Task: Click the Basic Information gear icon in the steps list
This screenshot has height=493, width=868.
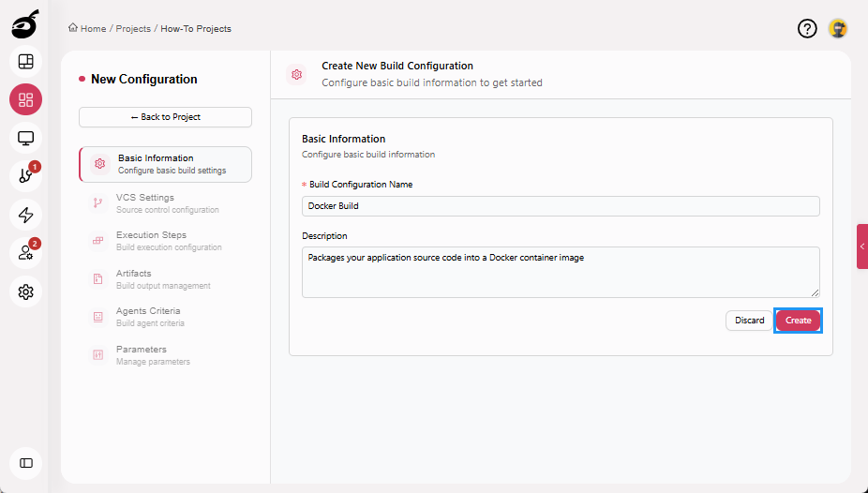Action: point(99,164)
